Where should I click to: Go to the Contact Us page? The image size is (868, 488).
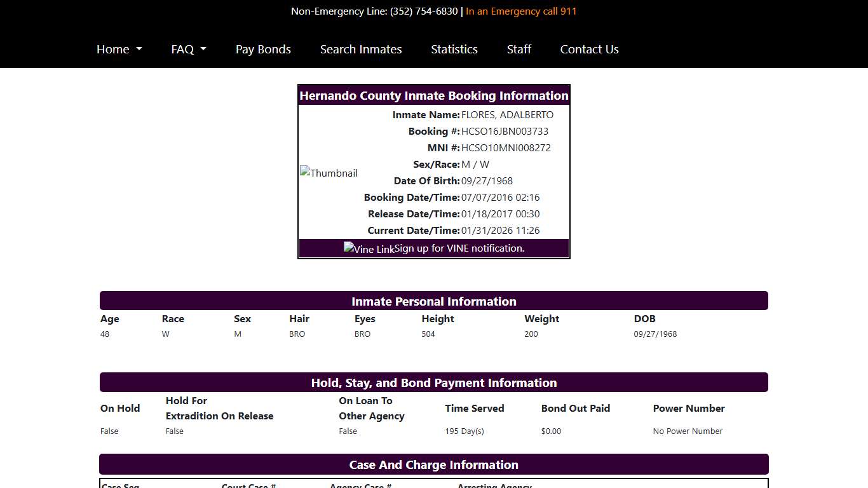[x=589, y=49]
